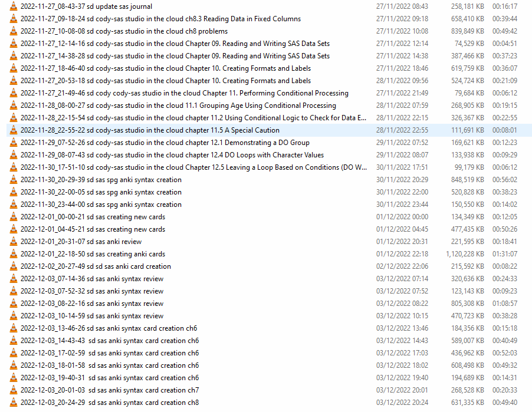532x412 pixels.
Task: Select file name ch8.3 Reading Data in Fixed Columns
Action: (160, 19)
